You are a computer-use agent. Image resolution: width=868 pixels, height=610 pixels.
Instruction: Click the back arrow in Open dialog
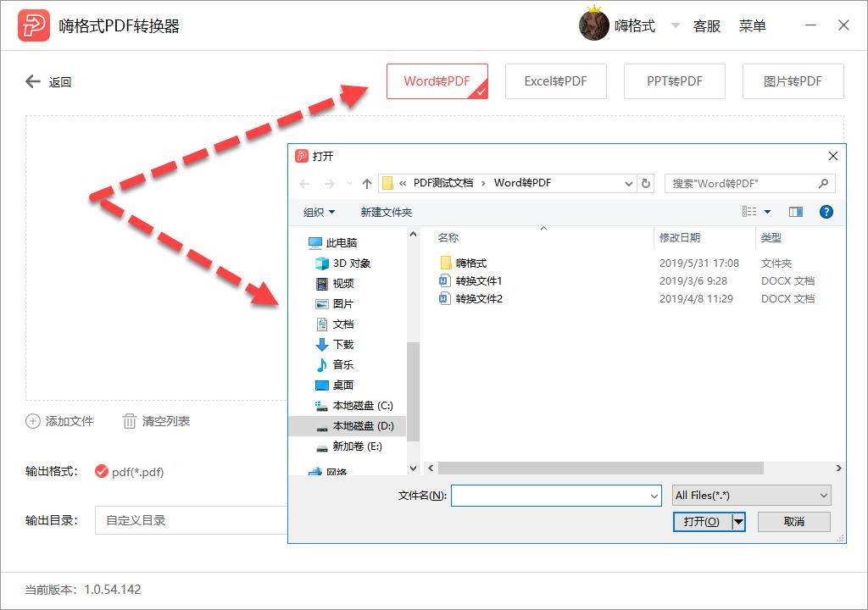tap(304, 183)
